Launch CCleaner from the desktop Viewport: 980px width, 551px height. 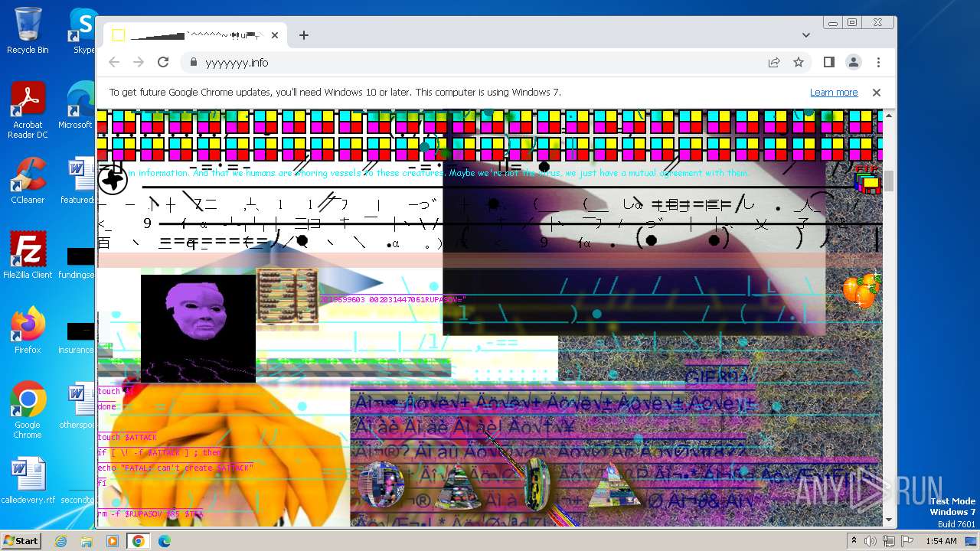(x=28, y=181)
